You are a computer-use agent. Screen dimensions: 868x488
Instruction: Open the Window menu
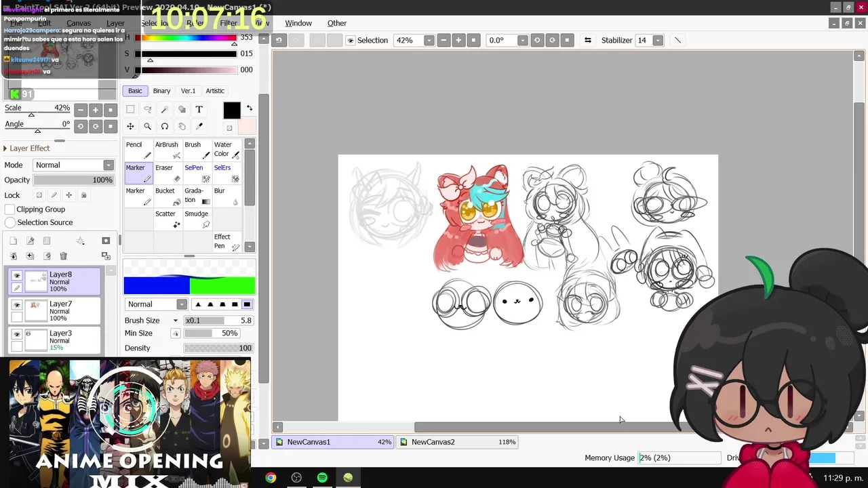pos(298,23)
